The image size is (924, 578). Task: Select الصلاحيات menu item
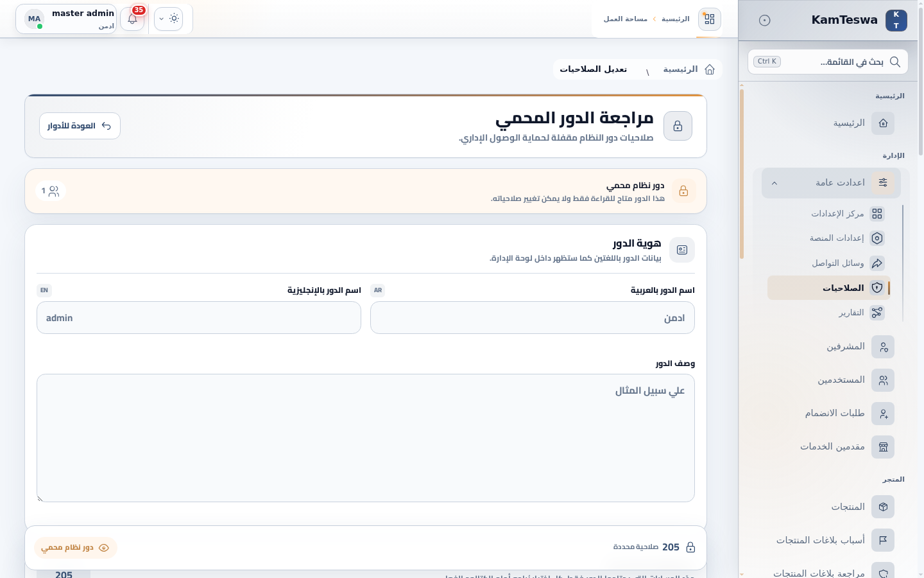pyautogui.click(x=829, y=288)
